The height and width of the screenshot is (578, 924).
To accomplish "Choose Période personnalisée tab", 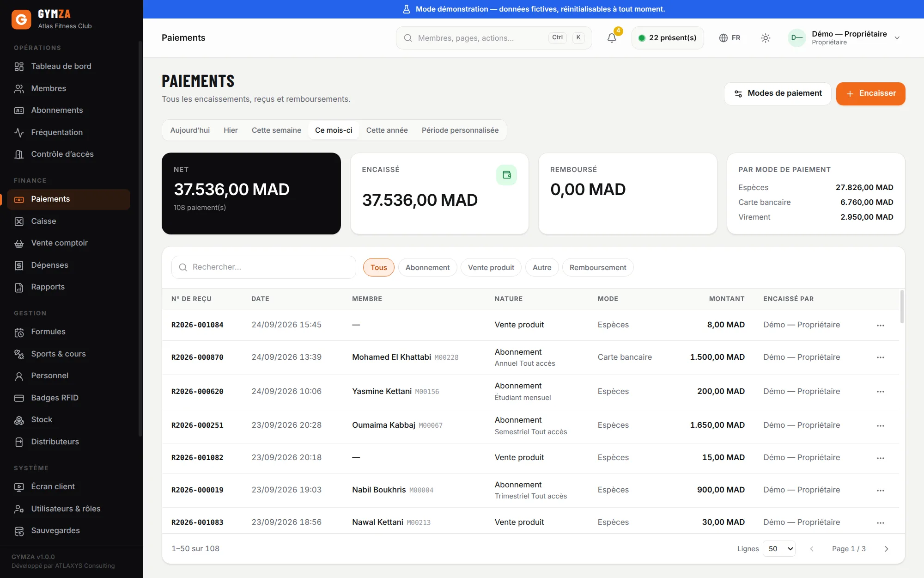I will coord(460,130).
